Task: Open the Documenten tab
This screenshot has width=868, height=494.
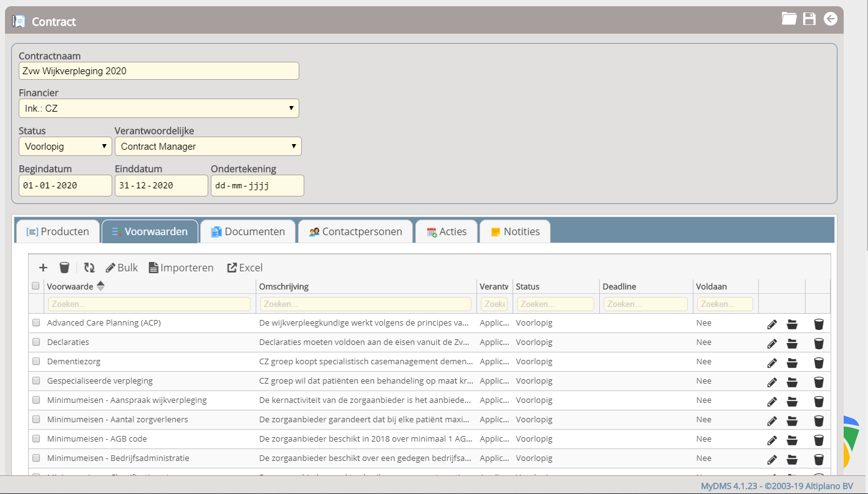Action: tap(248, 231)
